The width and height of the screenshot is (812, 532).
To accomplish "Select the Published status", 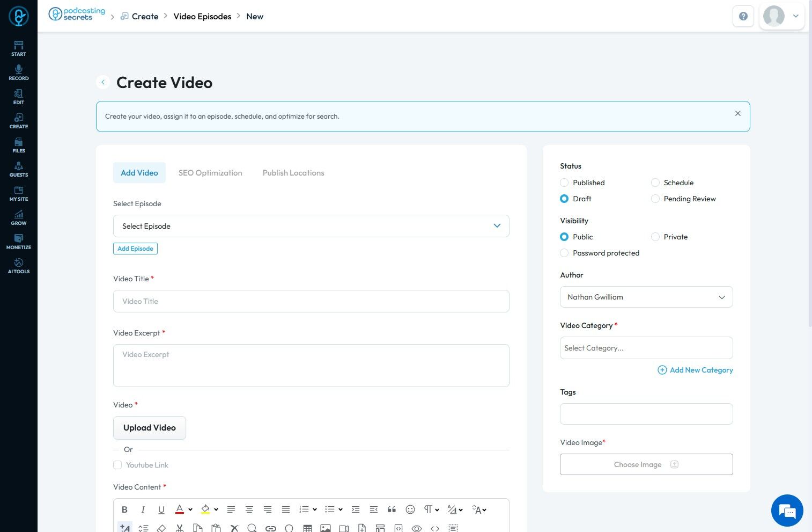I will [x=564, y=183].
